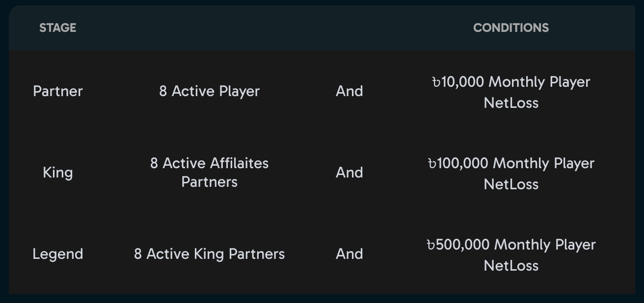
Task: Click "8 Active King Partners" condition text
Action: pos(209,254)
